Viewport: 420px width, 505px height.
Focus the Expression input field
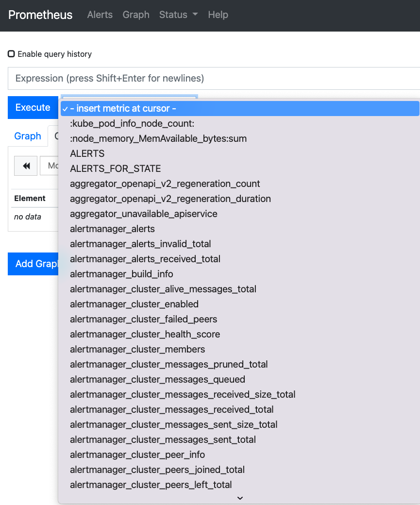[214, 78]
